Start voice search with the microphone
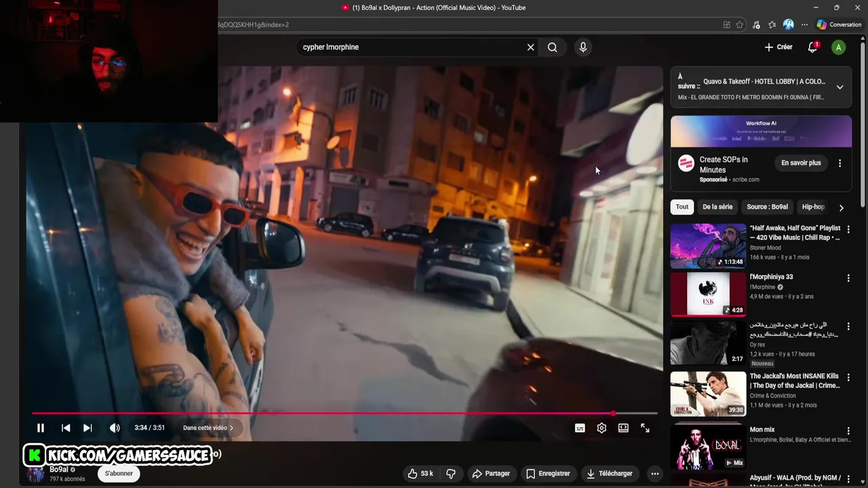 tap(583, 47)
